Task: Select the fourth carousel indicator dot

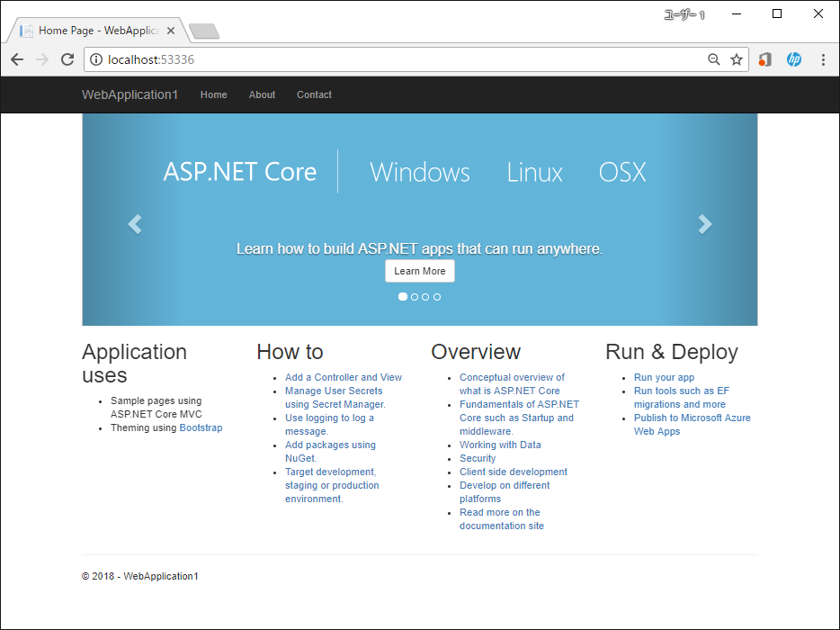Action: [x=438, y=297]
